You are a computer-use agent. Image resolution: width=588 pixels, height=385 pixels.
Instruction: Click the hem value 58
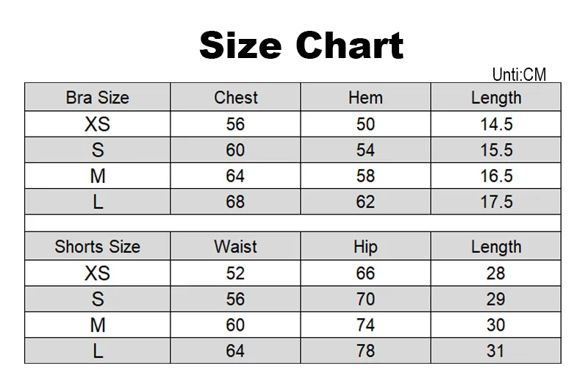[365, 176]
